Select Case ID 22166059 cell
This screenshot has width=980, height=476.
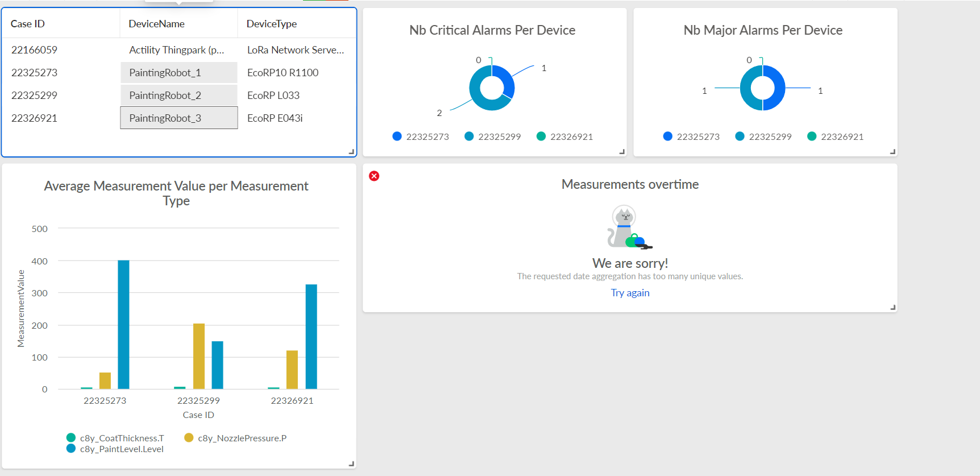61,50
